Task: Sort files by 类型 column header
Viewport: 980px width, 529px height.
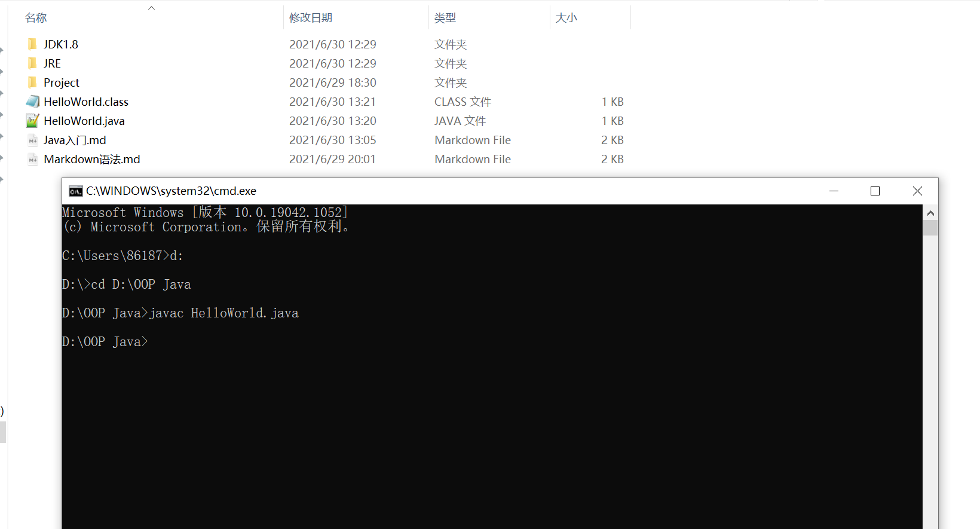Action: coord(445,18)
